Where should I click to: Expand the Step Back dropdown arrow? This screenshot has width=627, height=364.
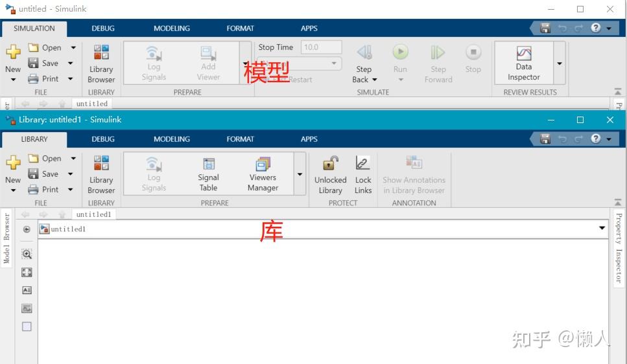pyautogui.click(x=375, y=80)
